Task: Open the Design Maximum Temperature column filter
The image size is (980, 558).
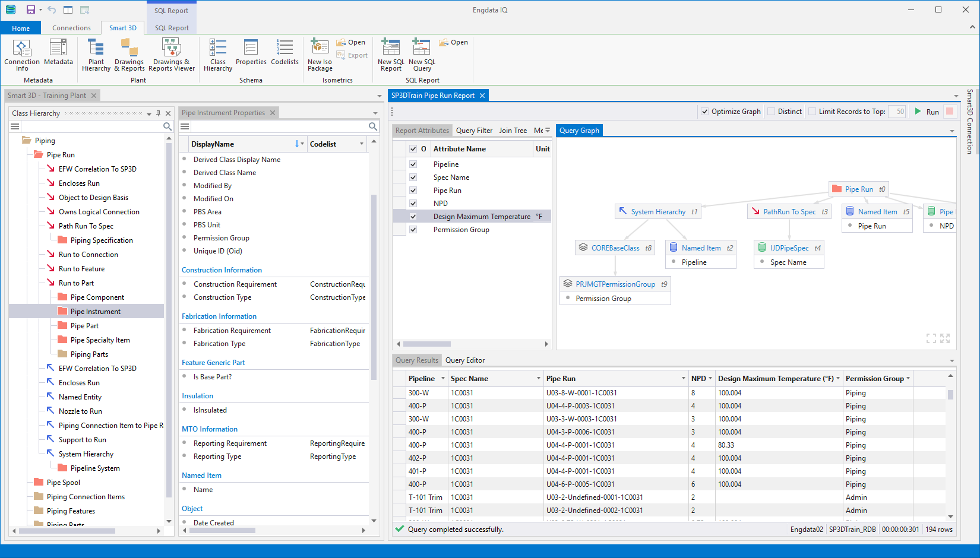Action: coord(838,379)
